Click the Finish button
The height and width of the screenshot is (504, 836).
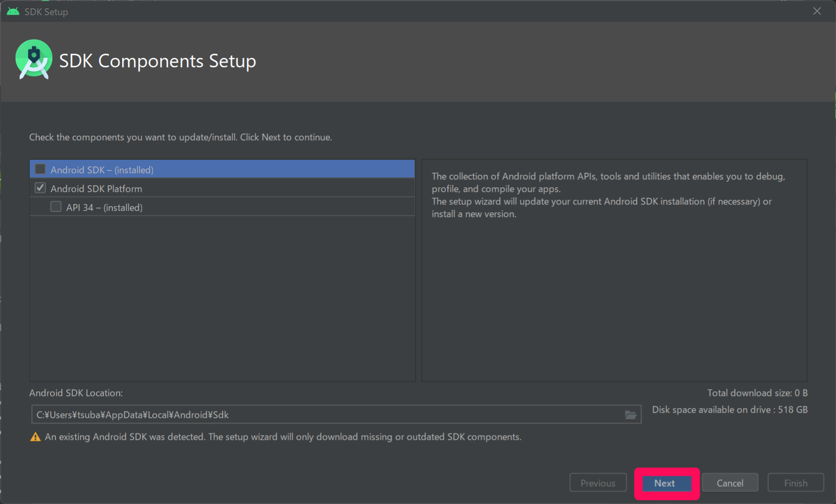click(795, 483)
